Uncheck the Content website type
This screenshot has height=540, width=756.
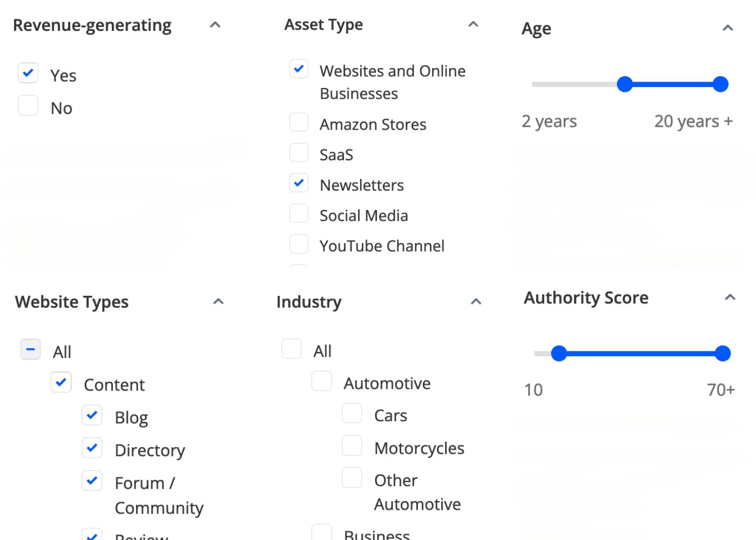[x=61, y=382]
